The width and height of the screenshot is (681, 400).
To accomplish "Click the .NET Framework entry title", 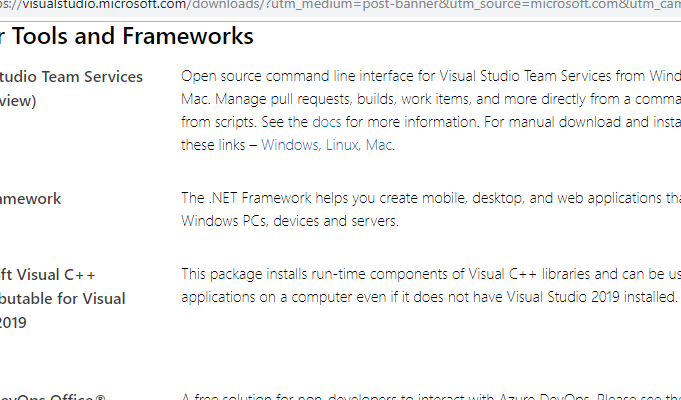I will (30, 199).
